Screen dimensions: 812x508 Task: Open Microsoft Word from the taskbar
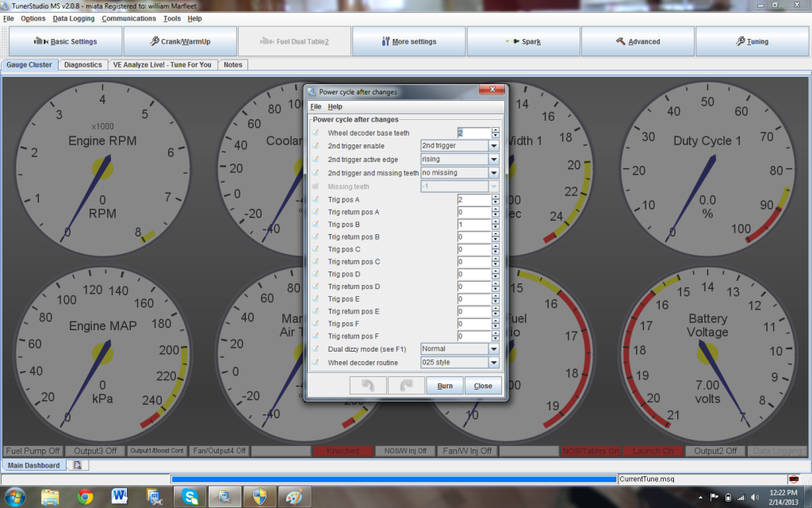pyautogui.click(x=120, y=497)
